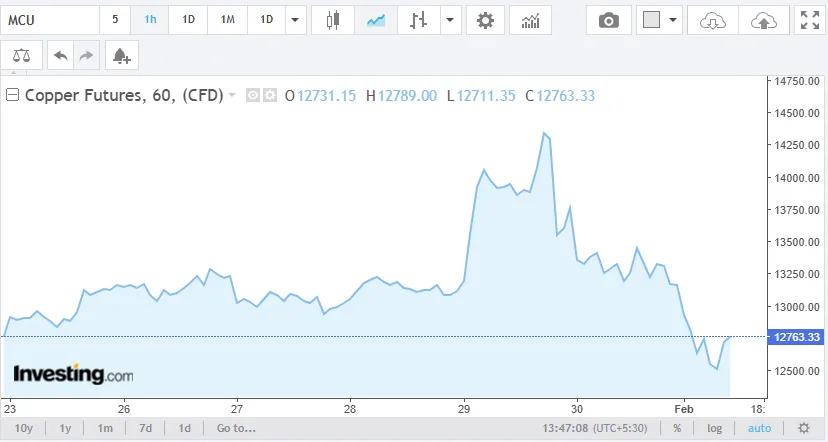The height and width of the screenshot is (442, 828).
Task: Open the indicators icon
Action: [x=530, y=20]
